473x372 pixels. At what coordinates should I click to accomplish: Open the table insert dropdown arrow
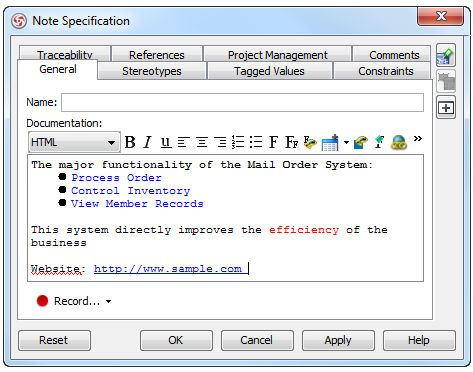(x=346, y=143)
